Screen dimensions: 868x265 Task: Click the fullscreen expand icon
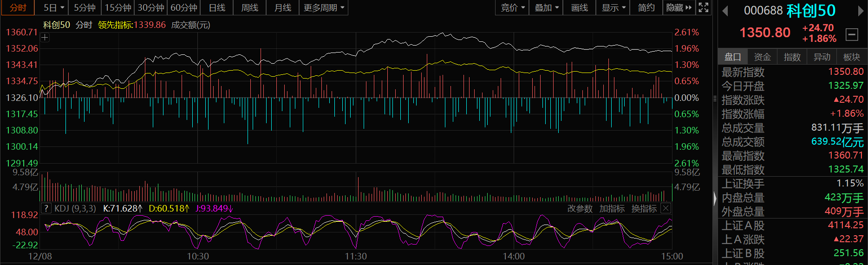(704, 7)
